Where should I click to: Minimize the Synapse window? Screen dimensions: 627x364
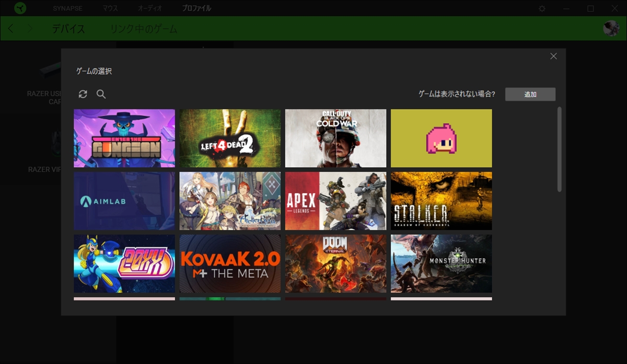coord(567,8)
